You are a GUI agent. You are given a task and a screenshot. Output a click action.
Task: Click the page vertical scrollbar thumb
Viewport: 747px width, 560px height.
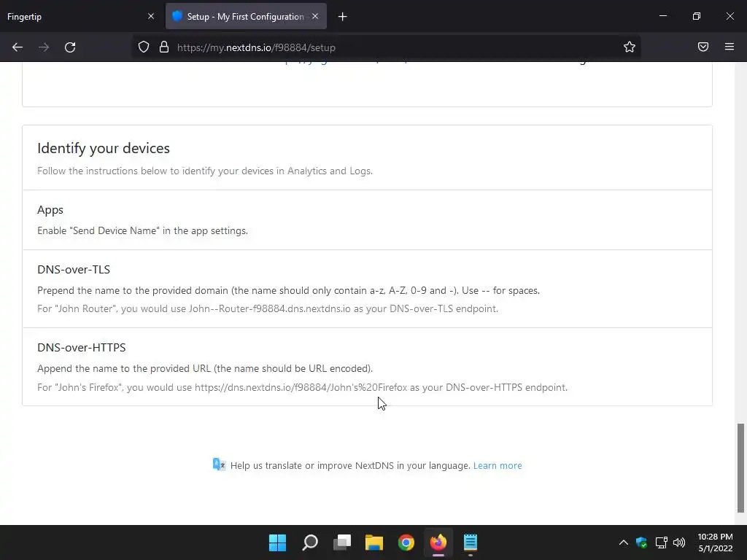[x=741, y=468]
